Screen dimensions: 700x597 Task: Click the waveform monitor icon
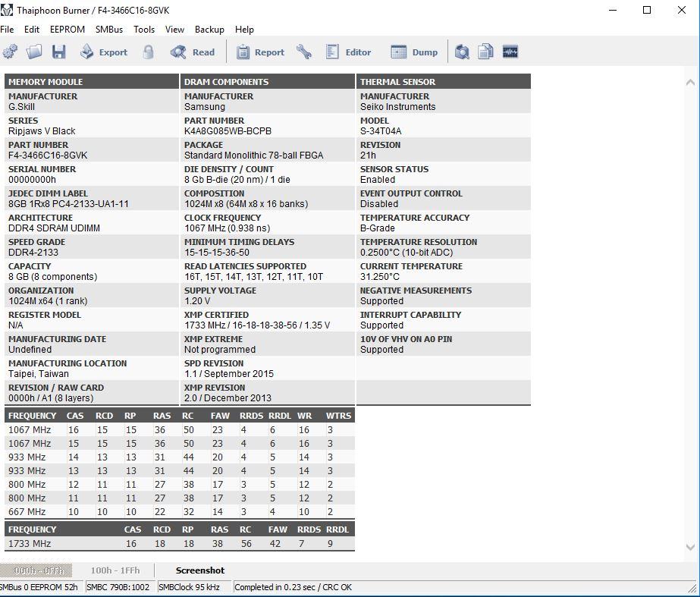click(510, 52)
